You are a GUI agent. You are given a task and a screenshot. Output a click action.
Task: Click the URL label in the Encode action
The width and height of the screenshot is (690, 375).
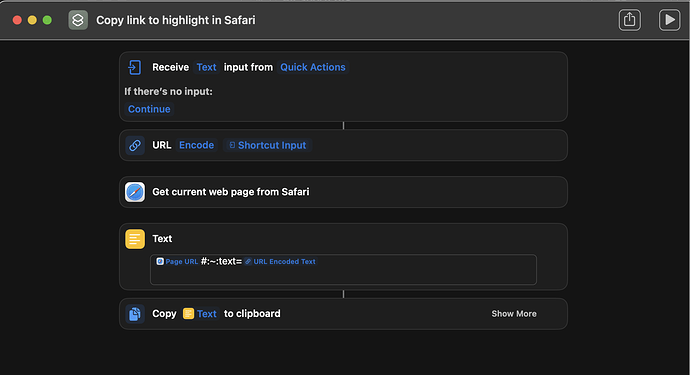pyautogui.click(x=161, y=145)
